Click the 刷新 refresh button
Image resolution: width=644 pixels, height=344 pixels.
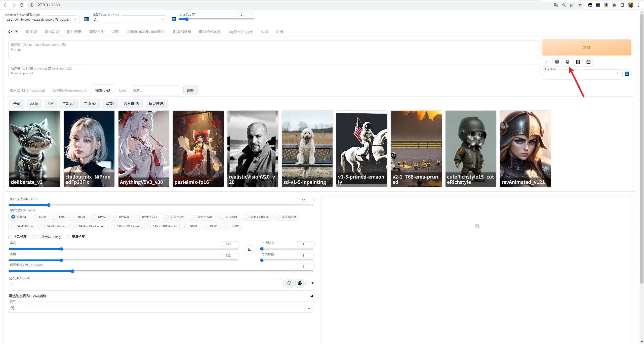coord(191,90)
